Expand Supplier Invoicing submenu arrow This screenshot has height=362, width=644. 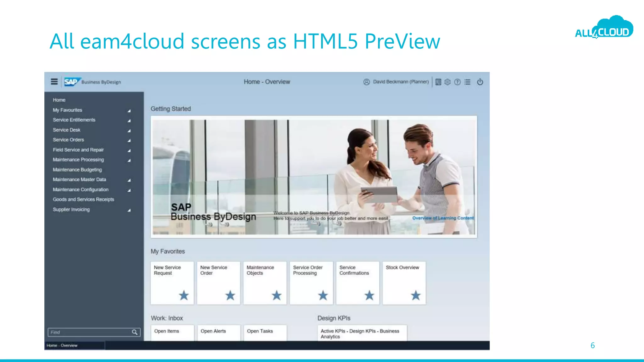pyautogui.click(x=129, y=210)
